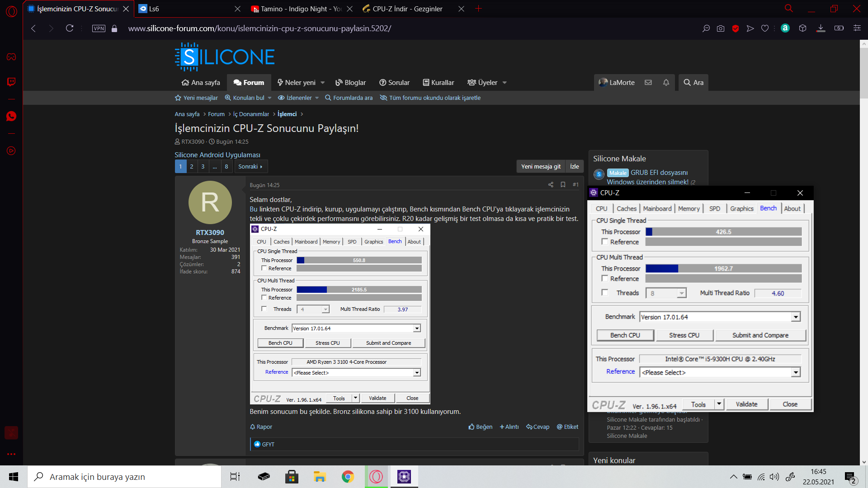The width and height of the screenshot is (868, 488).
Task: Open the Opera menu logo icon
Action: pos(11,11)
